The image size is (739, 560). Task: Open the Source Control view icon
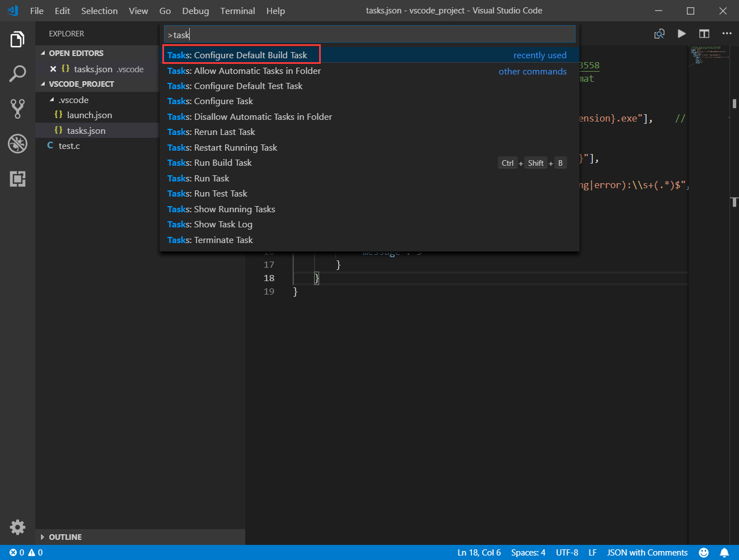click(17, 109)
